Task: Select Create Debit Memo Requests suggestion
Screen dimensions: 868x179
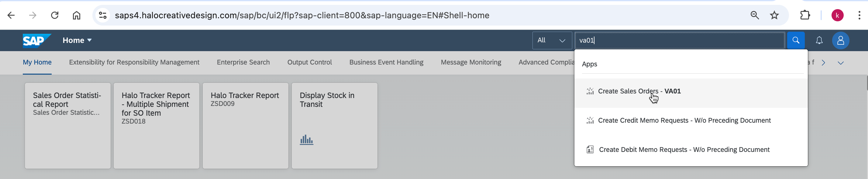Action: click(684, 149)
